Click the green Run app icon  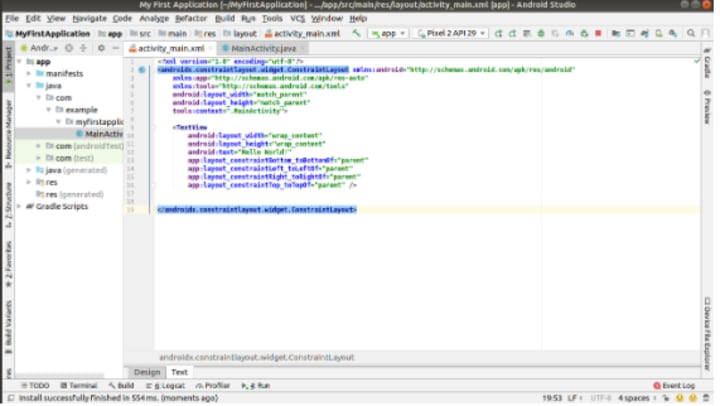click(498, 33)
